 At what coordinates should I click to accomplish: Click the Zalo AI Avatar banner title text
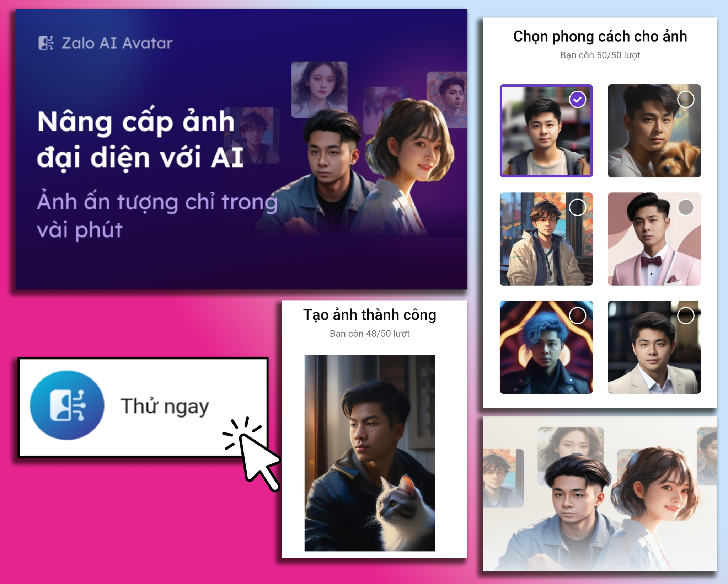tap(117, 43)
